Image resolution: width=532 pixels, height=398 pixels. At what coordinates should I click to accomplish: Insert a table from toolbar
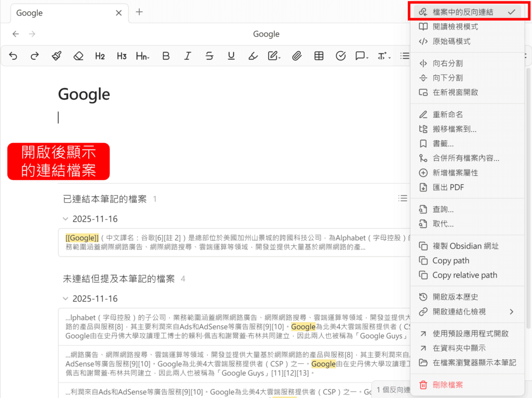tap(319, 56)
